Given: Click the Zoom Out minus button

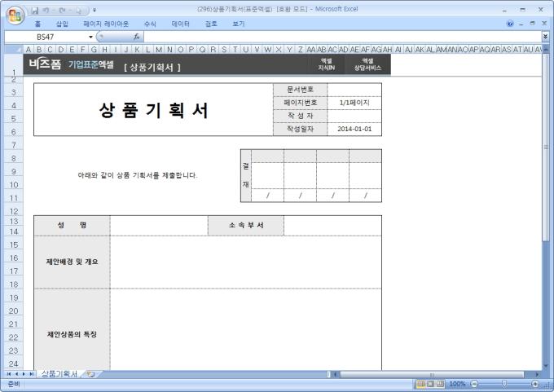Looking at the screenshot, I should click(x=474, y=384).
